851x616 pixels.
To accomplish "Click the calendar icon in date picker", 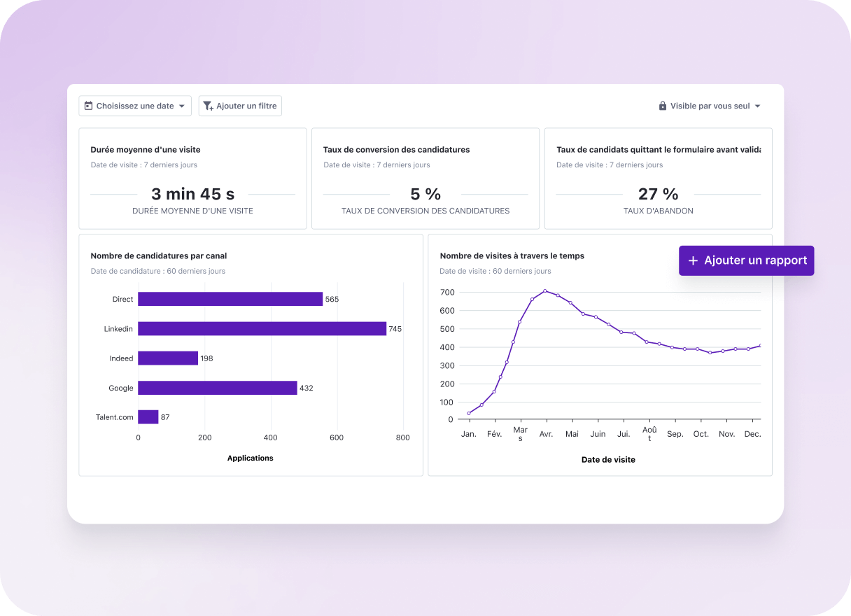I will (x=88, y=106).
